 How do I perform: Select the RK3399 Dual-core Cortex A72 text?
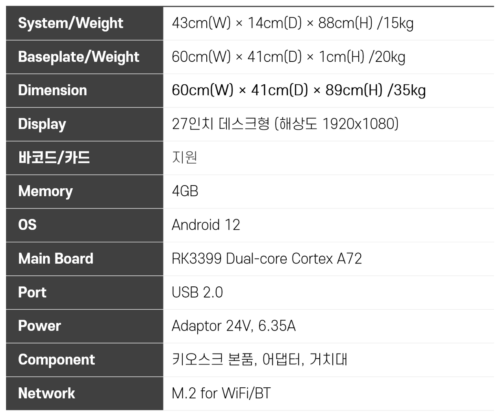coord(267,258)
